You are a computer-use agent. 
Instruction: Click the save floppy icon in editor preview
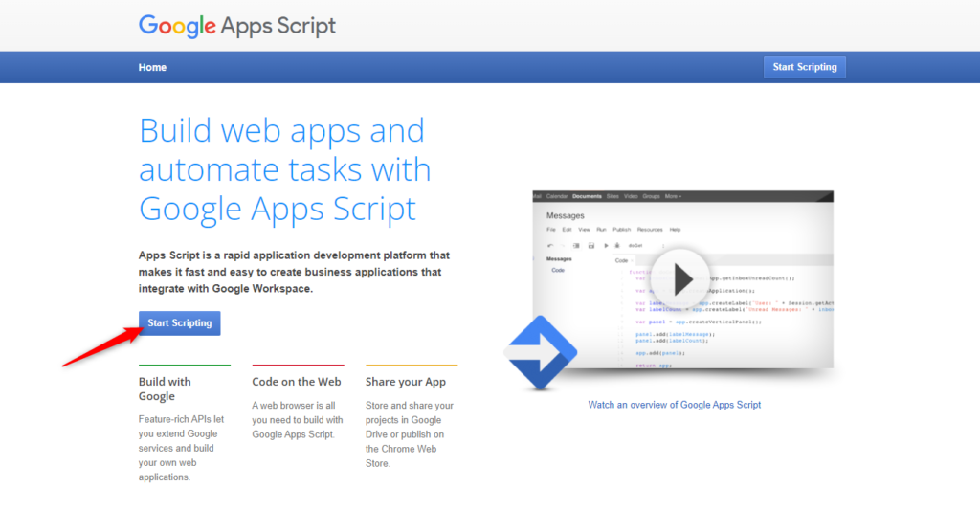click(591, 245)
